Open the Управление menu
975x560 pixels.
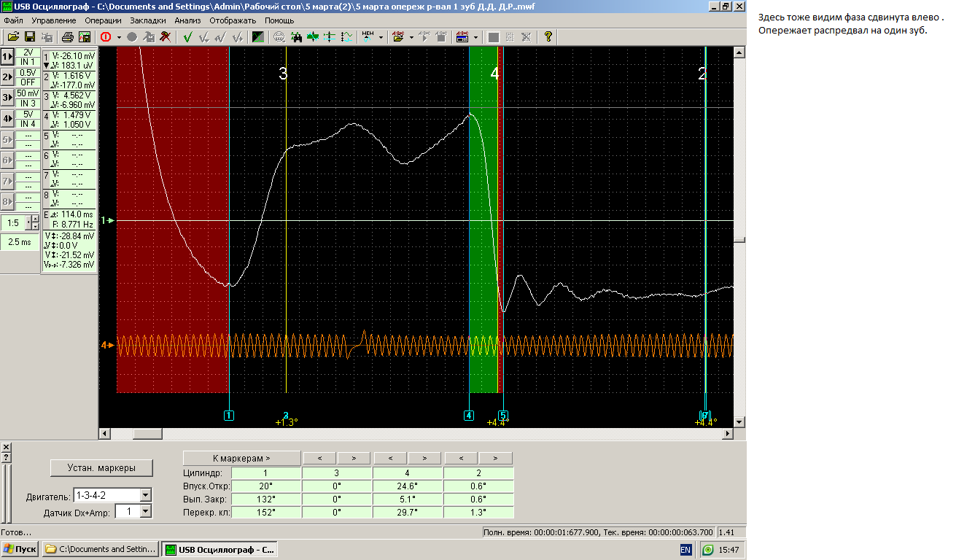(x=55, y=21)
